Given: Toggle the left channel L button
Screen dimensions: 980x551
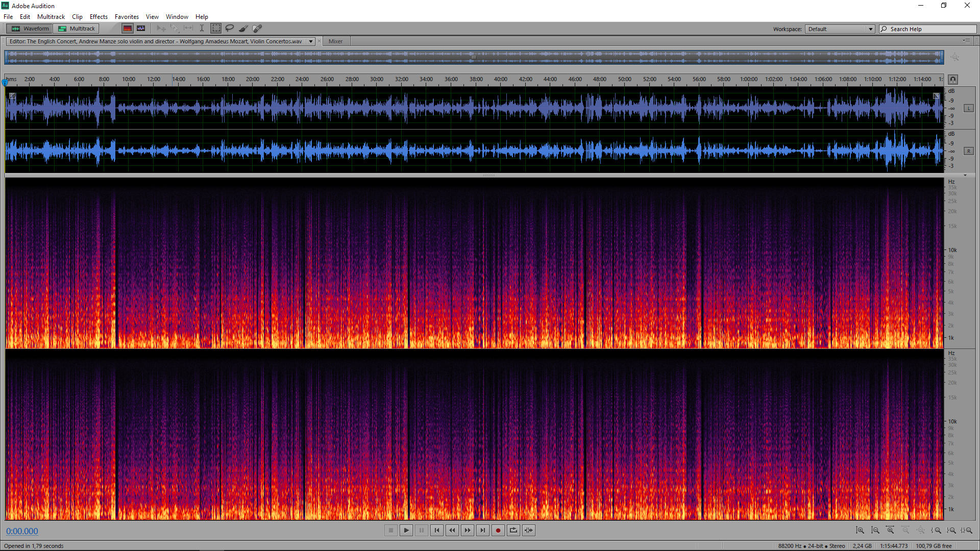Looking at the screenshot, I should click(x=968, y=108).
